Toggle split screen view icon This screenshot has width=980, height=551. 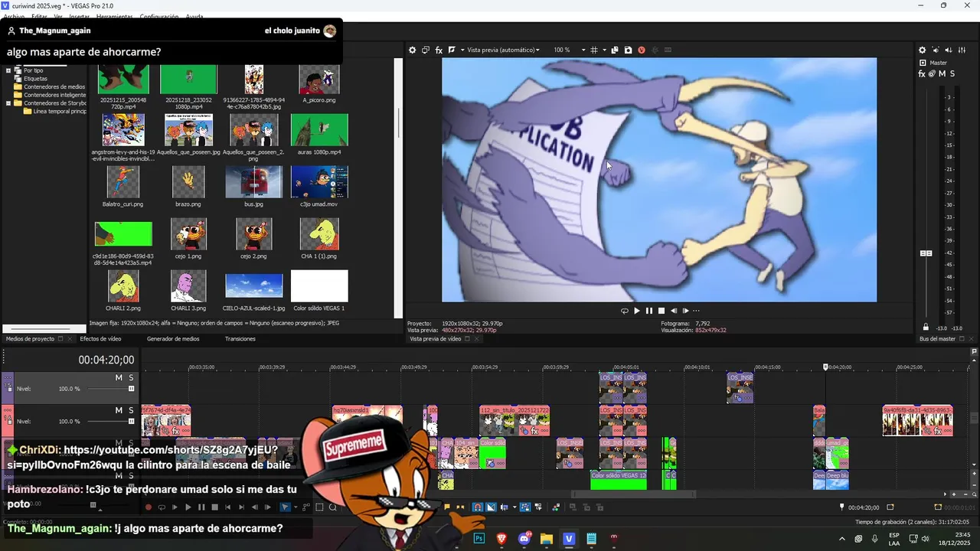(x=452, y=50)
